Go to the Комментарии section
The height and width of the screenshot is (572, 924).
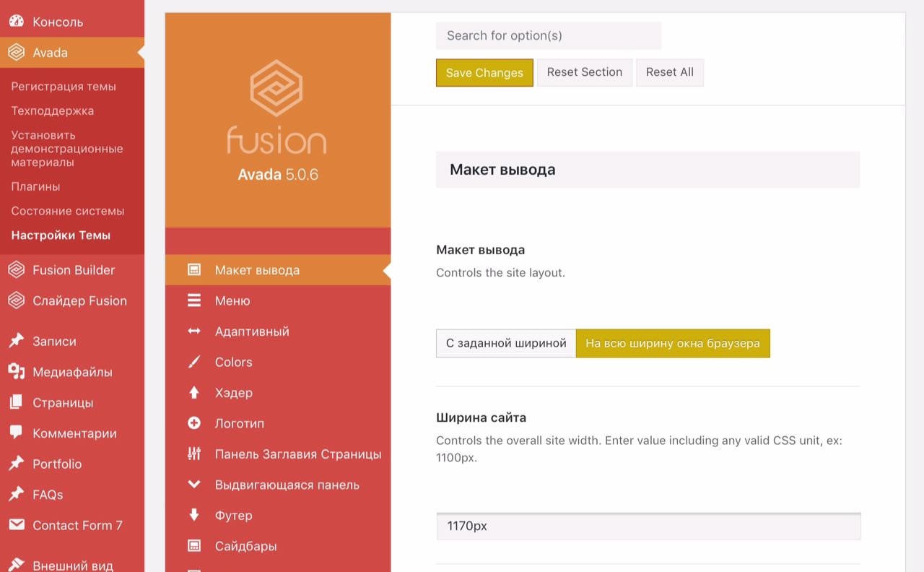click(72, 433)
